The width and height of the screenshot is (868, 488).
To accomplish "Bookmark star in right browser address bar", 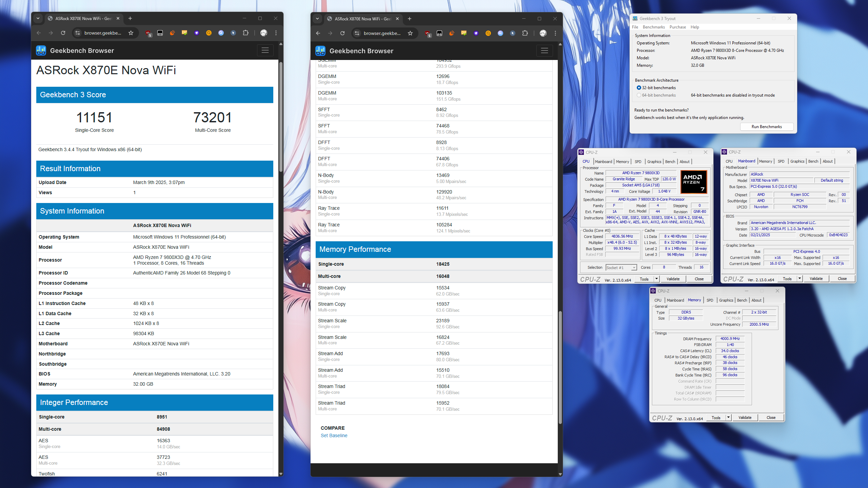I will [410, 33].
